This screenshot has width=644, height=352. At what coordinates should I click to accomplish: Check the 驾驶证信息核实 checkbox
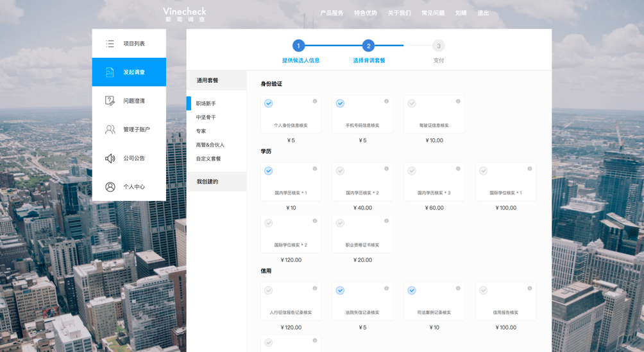412,103
